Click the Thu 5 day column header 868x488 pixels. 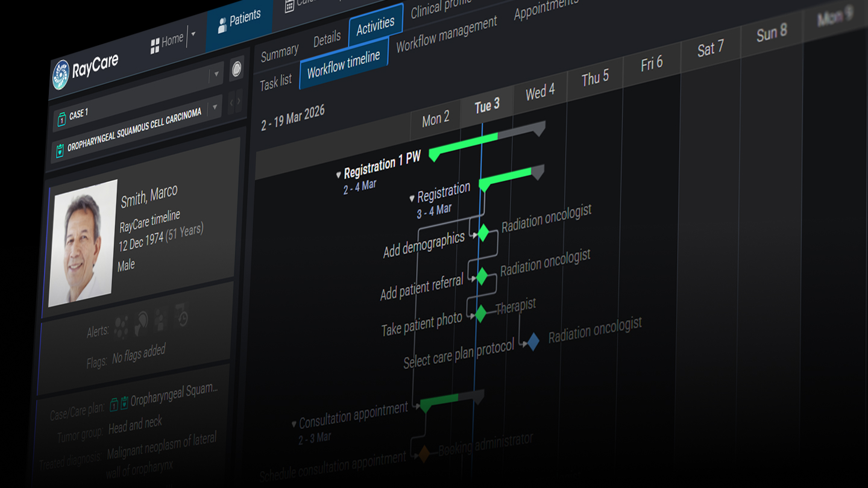click(595, 78)
